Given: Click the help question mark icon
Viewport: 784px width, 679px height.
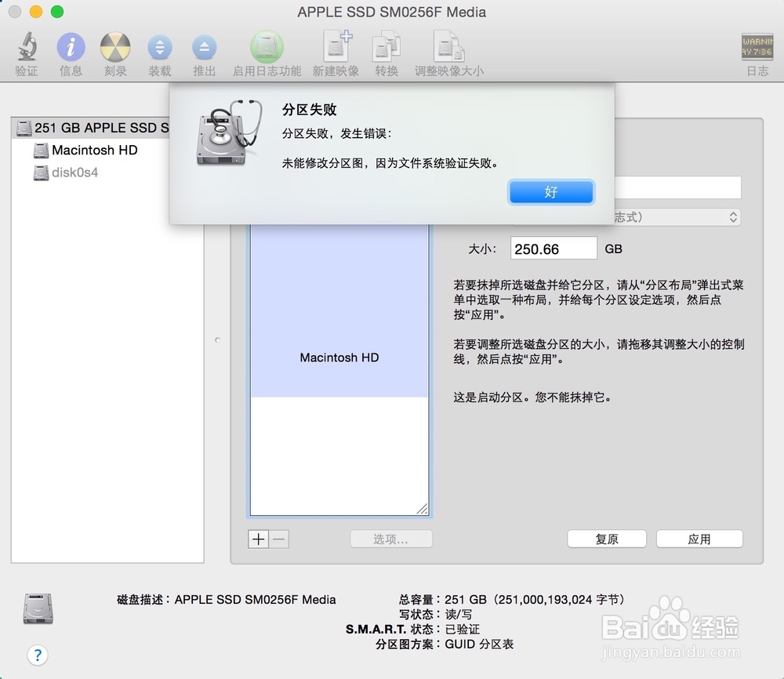Looking at the screenshot, I should [38, 655].
